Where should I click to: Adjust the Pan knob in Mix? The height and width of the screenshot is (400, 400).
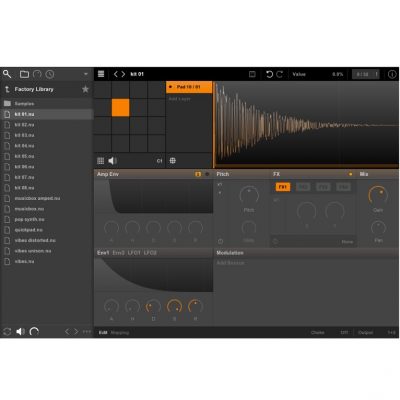(x=378, y=228)
